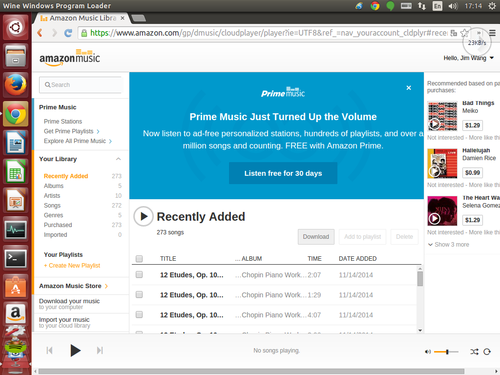Create New Playlist link in sidebar
This screenshot has width=500, height=375.
tap(72, 265)
